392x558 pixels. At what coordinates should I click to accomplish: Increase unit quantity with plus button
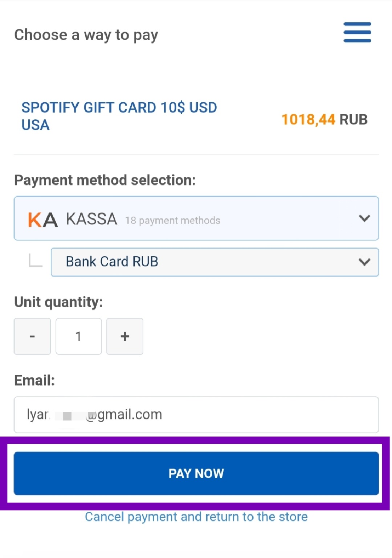point(125,336)
